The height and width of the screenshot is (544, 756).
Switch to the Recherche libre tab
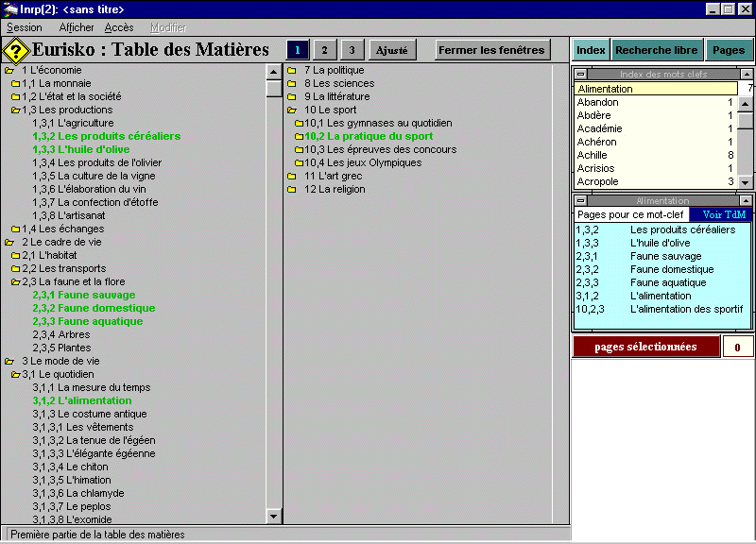click(x=656, y=50)
